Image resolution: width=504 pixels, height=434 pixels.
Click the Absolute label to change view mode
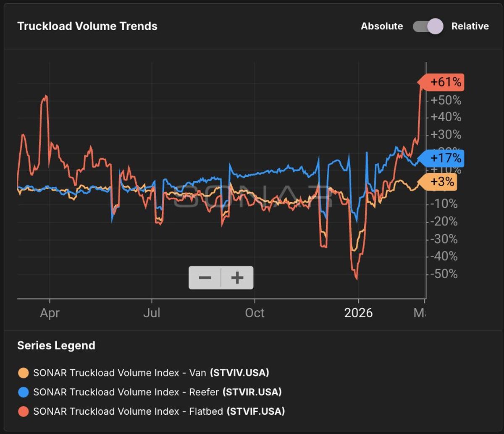click(381, 26)
